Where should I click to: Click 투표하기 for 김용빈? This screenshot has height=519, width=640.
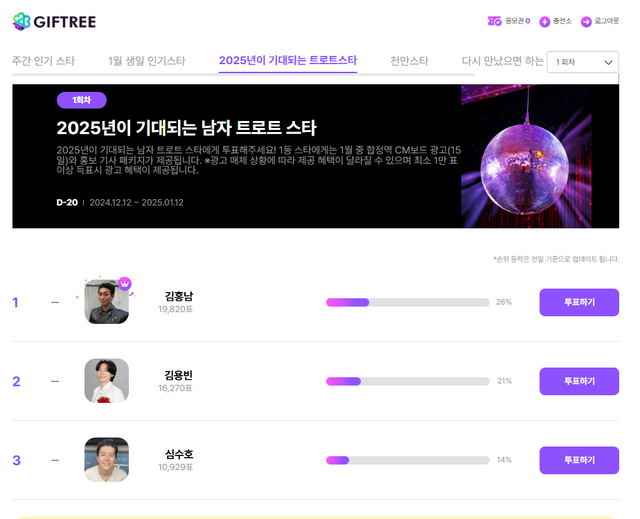[x=579, y=381]
